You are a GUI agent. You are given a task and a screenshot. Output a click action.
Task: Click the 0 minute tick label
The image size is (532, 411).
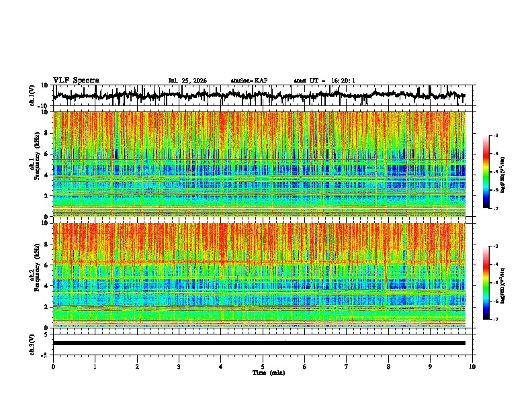click(53, 367)
